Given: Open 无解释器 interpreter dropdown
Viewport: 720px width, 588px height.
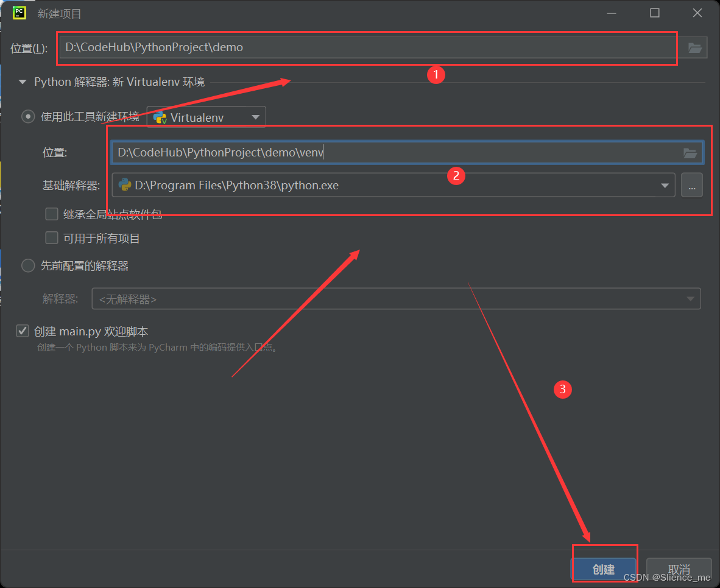Looking at the screenshot, I should [x=397, y=299].
